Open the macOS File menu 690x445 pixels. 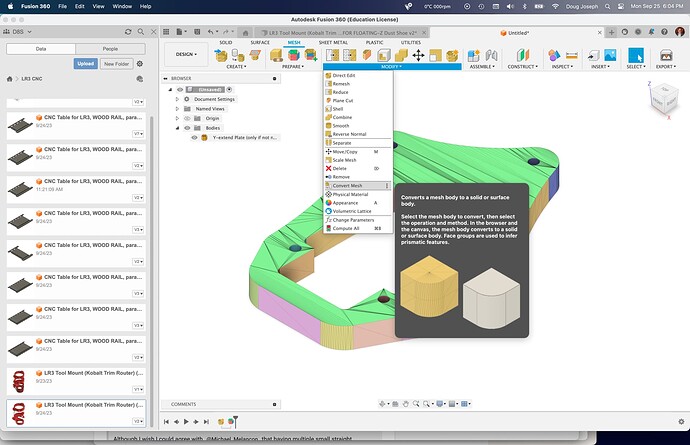coord(62,6)
